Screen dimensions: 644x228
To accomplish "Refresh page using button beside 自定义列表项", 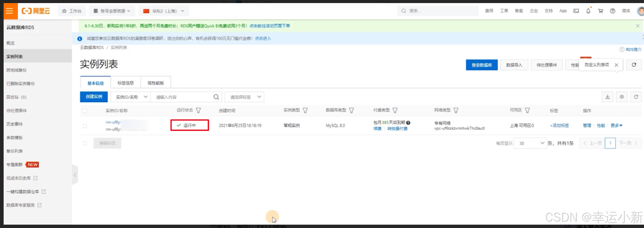I will [634, 65].
